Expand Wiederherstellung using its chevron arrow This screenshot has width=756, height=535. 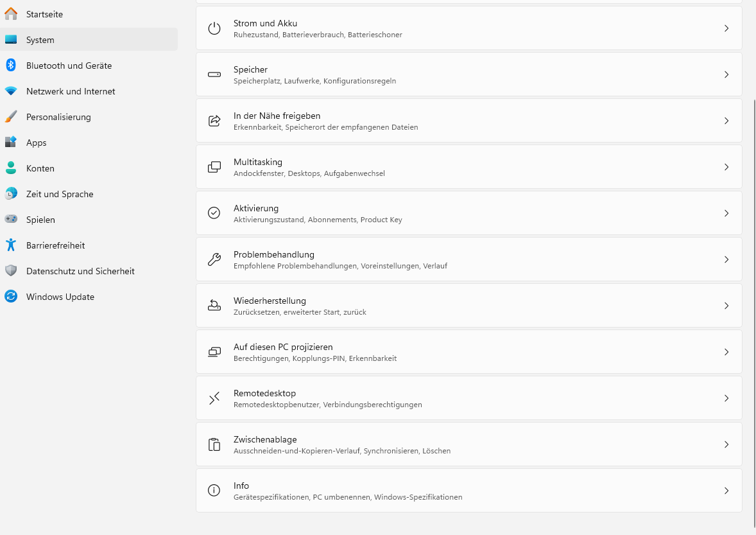pyautogui.click(x=726, y=306)
